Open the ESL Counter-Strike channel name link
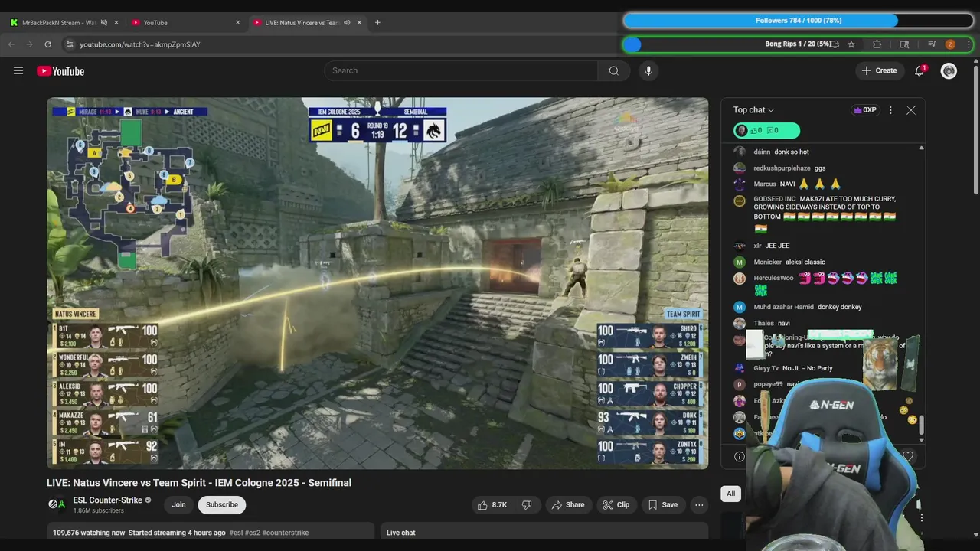980x551 pixels. (107, 500)
